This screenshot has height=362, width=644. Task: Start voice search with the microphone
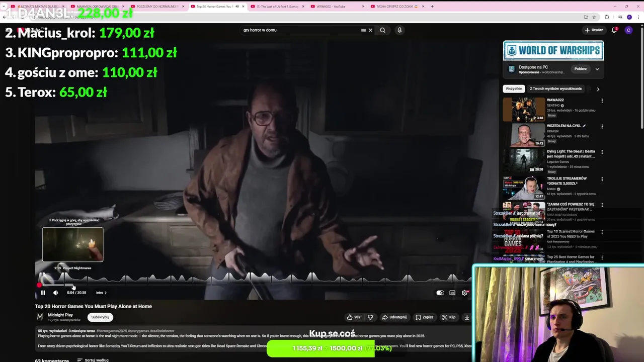(399, 30)
